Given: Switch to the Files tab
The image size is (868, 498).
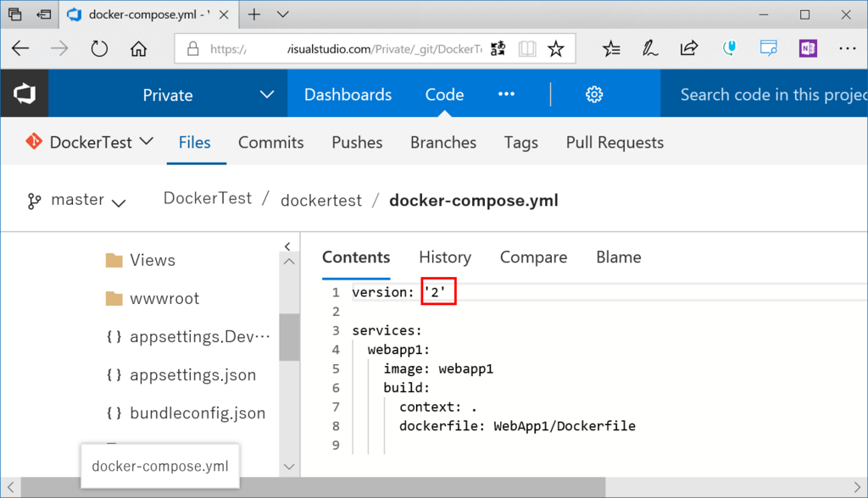Looking at the screenshot, I should (x=194, y=142).
